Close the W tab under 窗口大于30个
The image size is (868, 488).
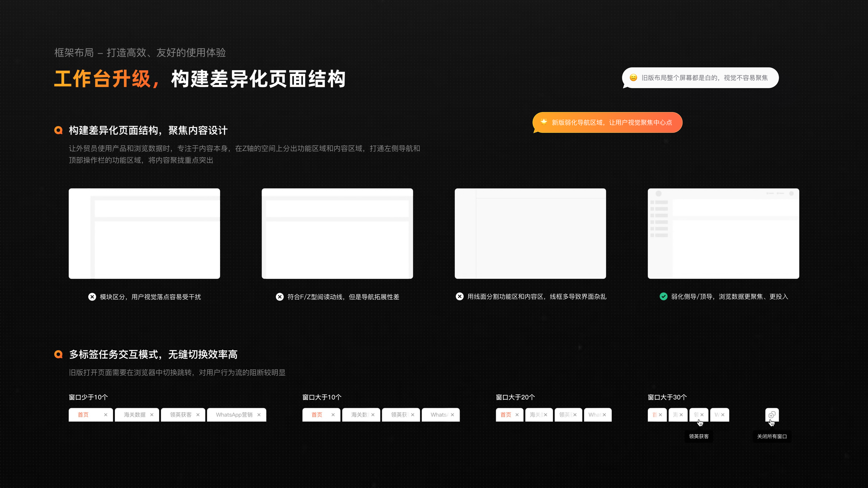pos(723,415)
